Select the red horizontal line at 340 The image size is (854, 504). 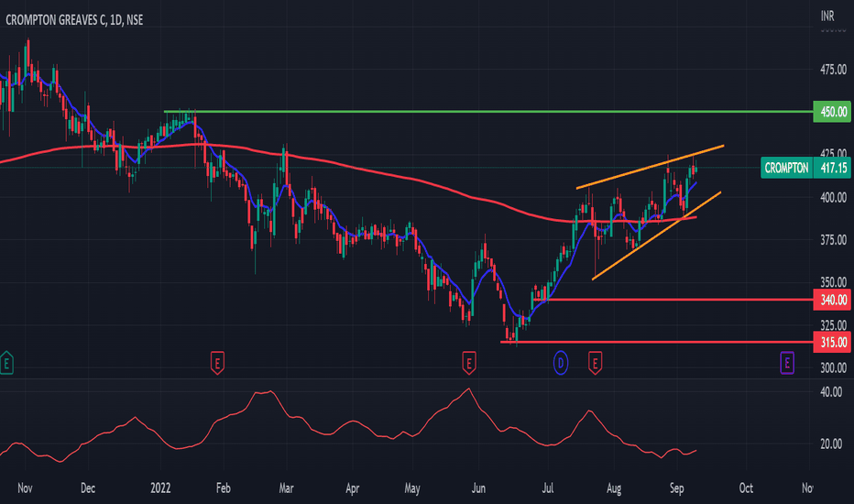click(675, 300)
